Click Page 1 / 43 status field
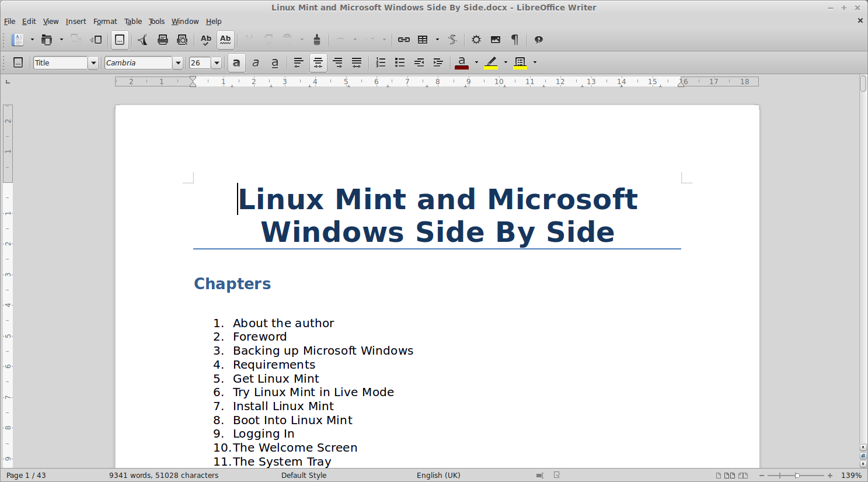The height and width of the screenshot is (482, 868). point(26,476)
